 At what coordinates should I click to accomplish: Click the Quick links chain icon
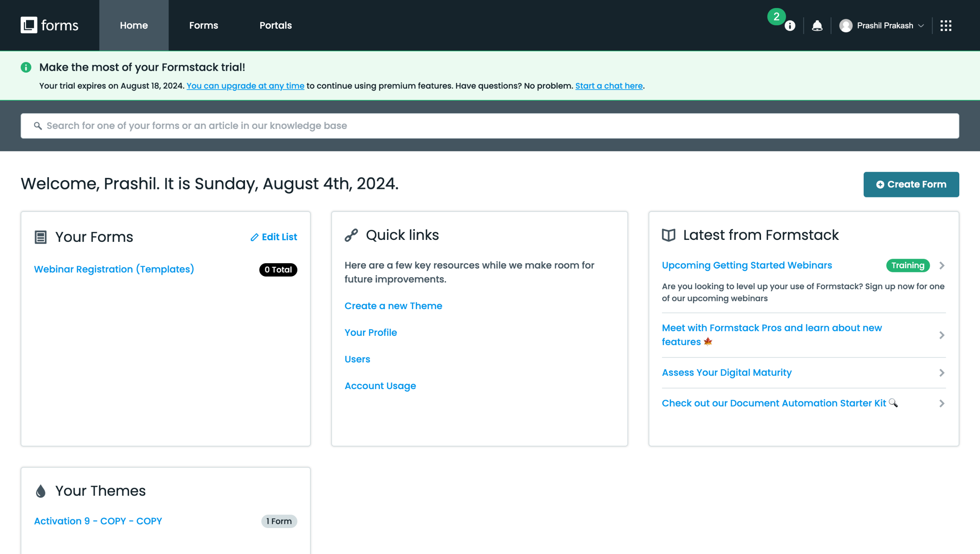pos(351,235)
